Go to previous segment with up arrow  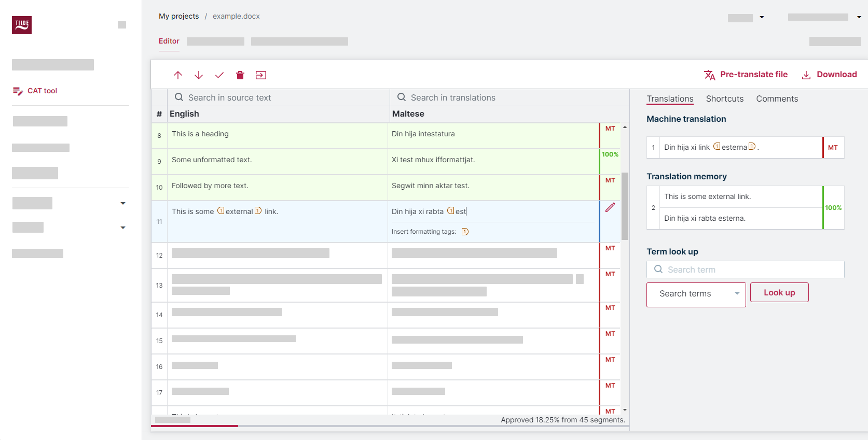click(x=178, y=75)
